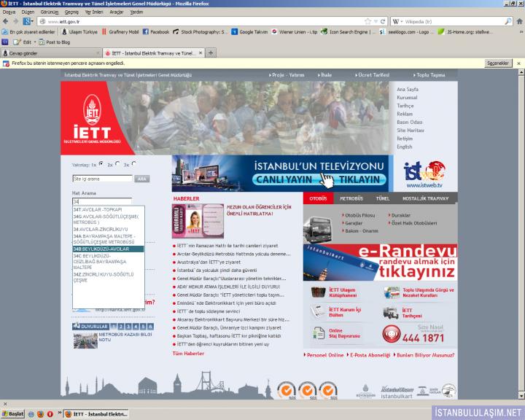Click the Opera icon in quick launch
525x420 pixels.
click(x=50, y=414)
